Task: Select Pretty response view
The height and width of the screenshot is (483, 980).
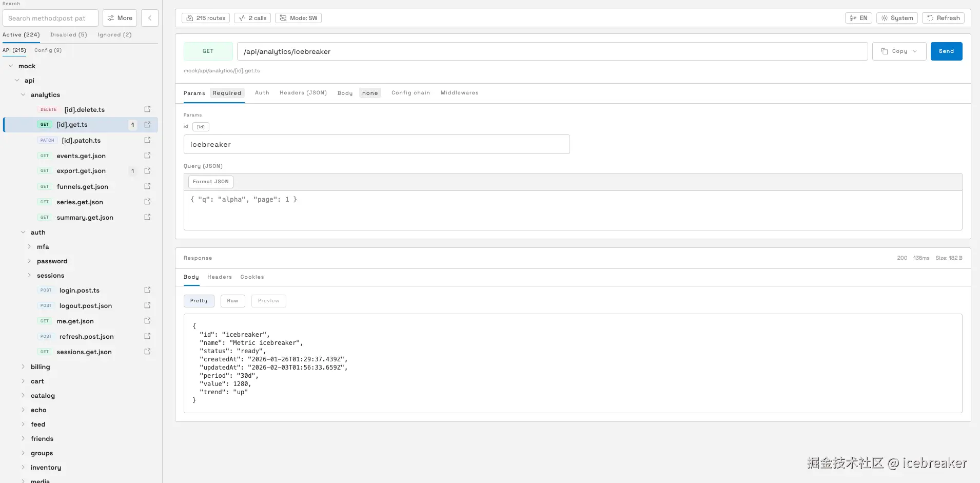Action: pos(199,301)
